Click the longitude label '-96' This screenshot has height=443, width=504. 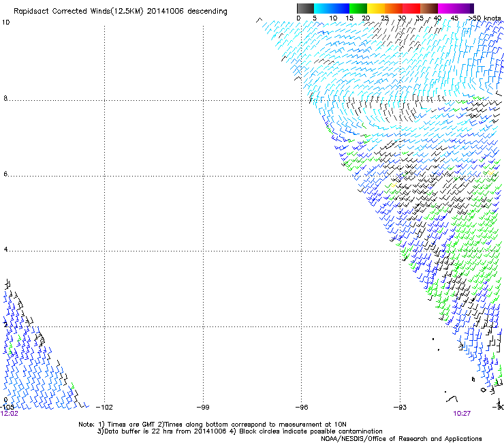(x=302, y=408)
